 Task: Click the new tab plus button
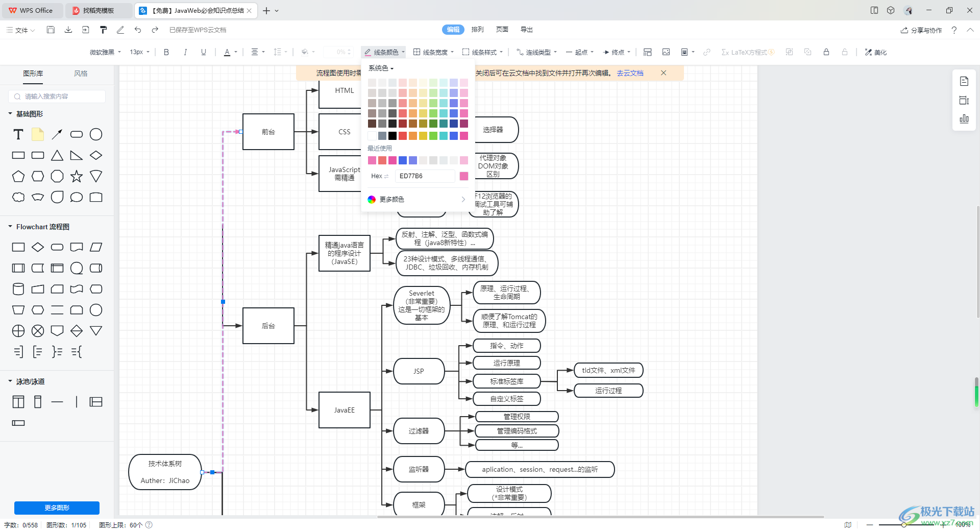point(266,10)
